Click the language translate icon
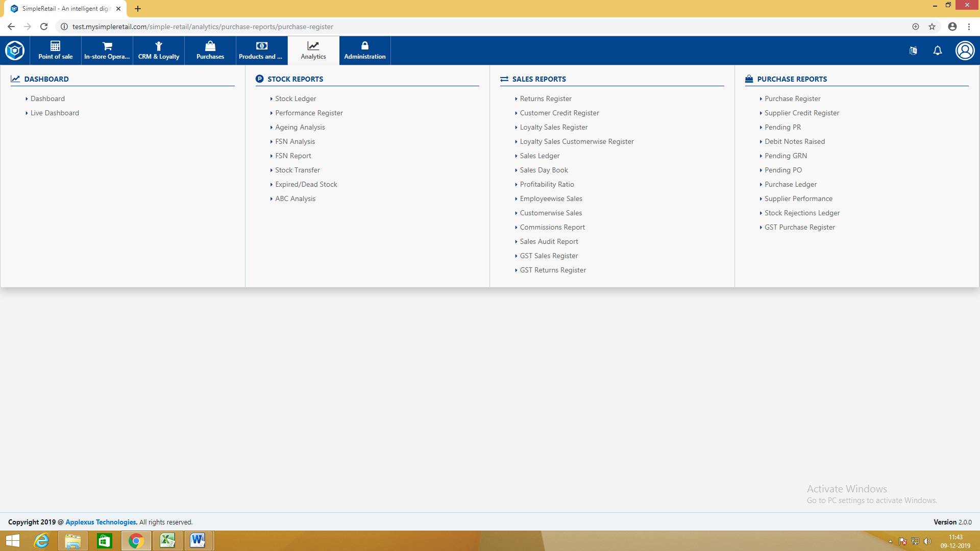Screen dimensions: 980x551 click(x=913, y=51)
